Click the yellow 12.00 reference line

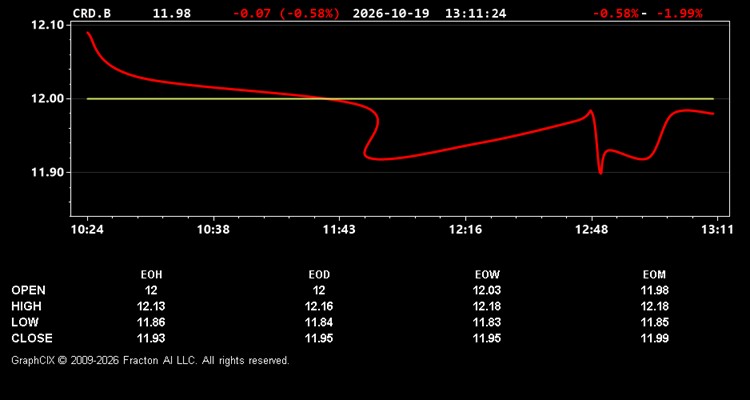click(400, 99)
